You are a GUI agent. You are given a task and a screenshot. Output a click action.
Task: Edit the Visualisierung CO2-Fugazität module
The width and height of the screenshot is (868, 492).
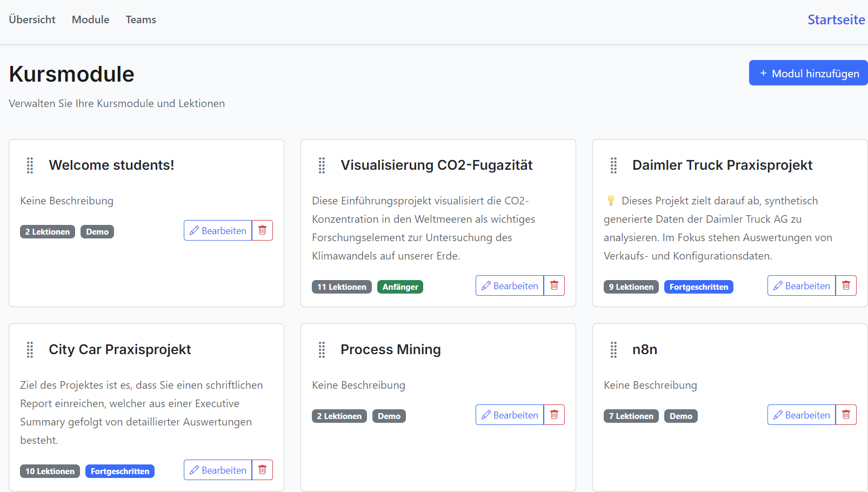(510, 285)
